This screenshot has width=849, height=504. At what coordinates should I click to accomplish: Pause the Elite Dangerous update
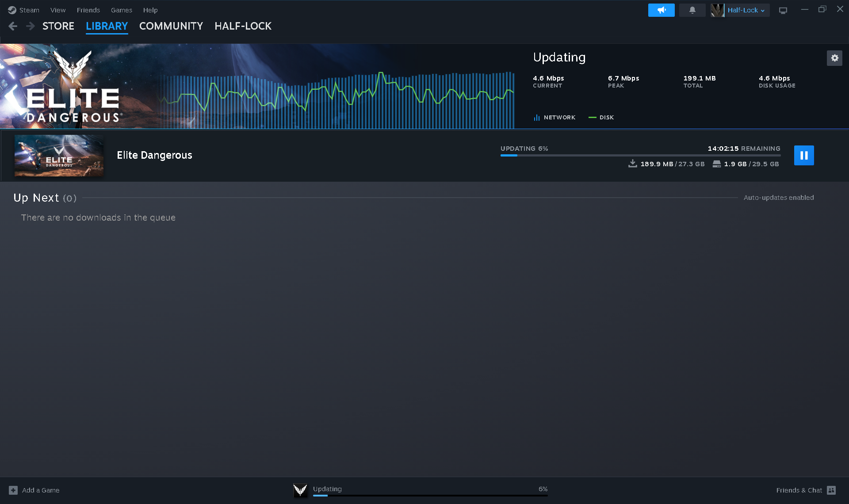tap(803, 155)
